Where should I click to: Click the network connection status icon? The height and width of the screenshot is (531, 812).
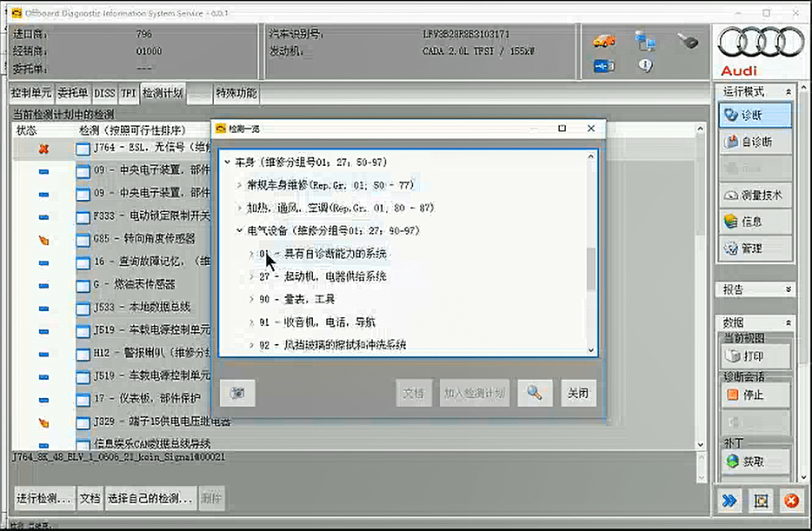pyautogui.click(x=645, y=40)
